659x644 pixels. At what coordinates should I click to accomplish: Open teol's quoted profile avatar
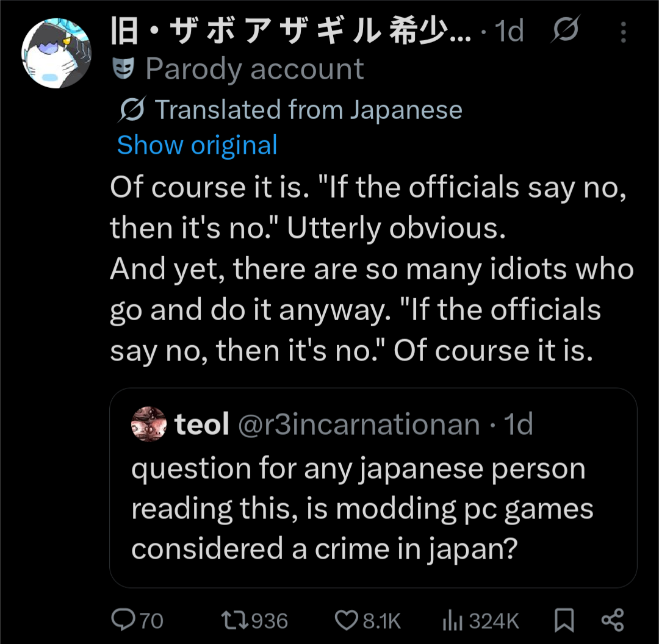[148, 424]
